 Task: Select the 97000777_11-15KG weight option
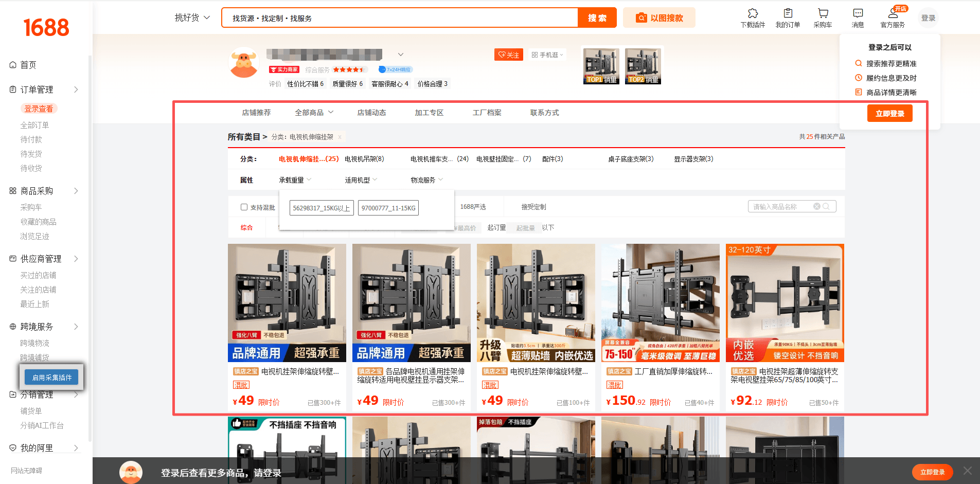[x=388, y=208]
